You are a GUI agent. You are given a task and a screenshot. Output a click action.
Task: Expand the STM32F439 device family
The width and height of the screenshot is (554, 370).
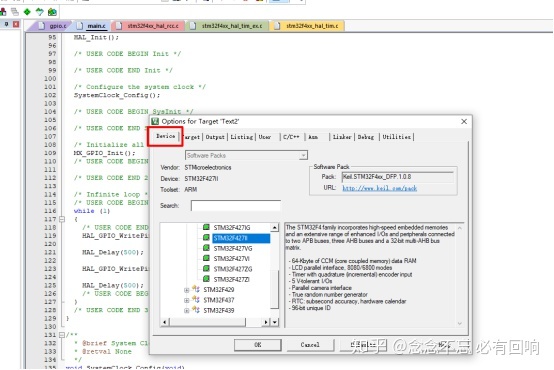pos(187,311)
